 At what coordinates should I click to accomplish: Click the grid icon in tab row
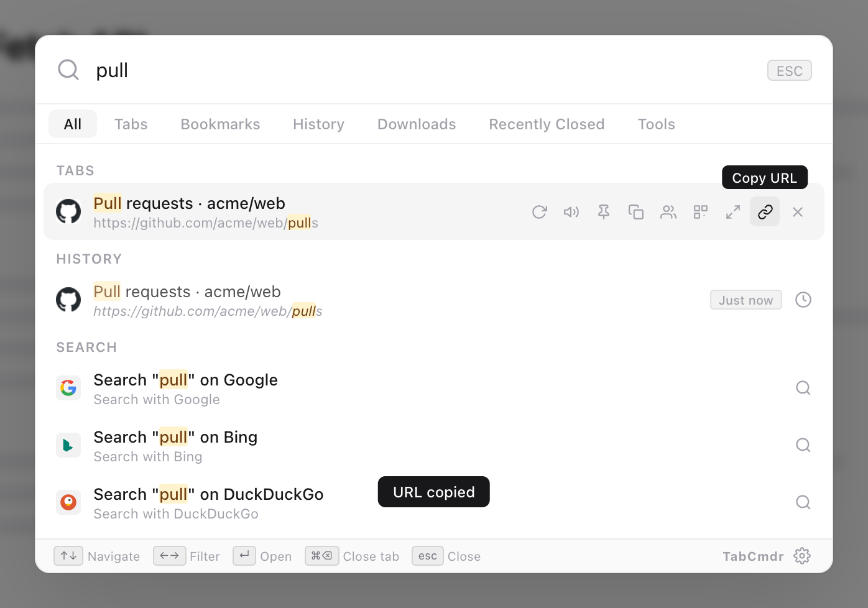701,212
